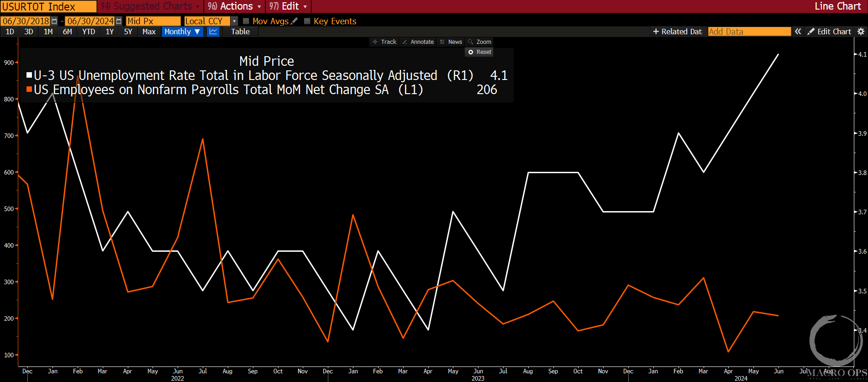Image resolution: width=868 pixels, height=382 pixels.
Task: Select the 1D range tab
Action: [10, 32]
